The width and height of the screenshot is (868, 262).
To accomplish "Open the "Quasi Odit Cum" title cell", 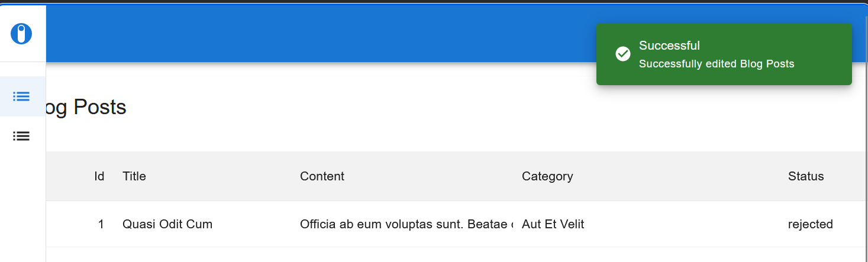I will tap(167, 224).
